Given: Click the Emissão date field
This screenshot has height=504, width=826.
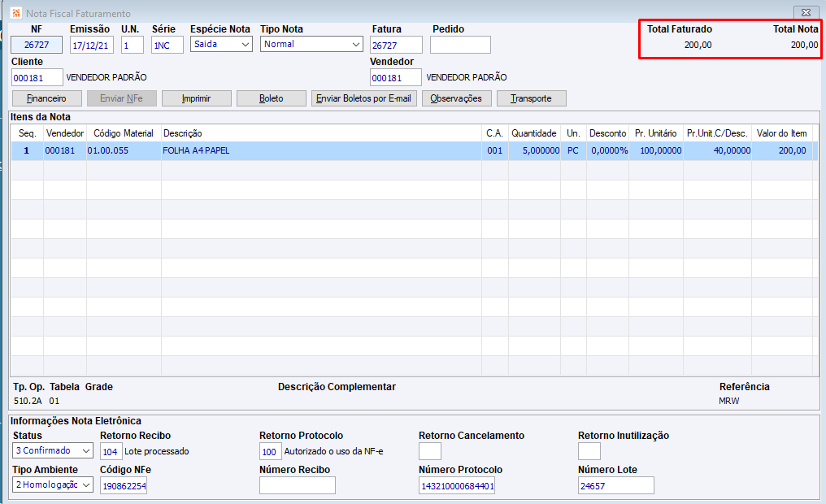Looking at the screenshot, I should coord(92,45).
